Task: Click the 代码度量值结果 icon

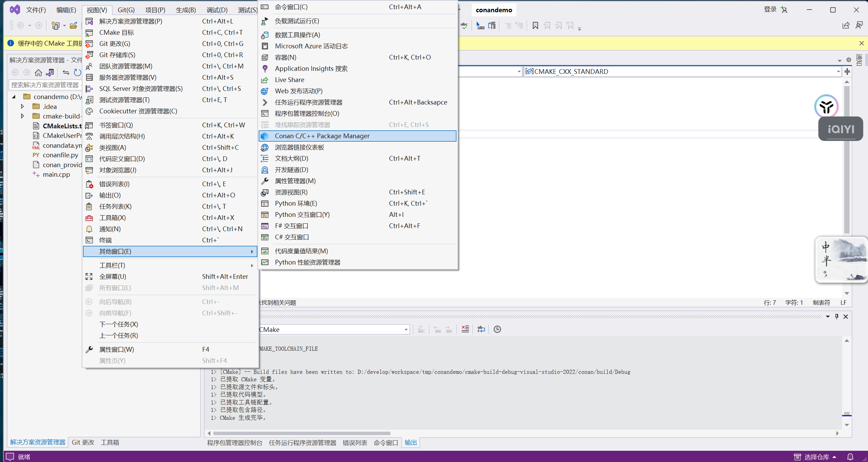Action: click(x=265, y=251)
